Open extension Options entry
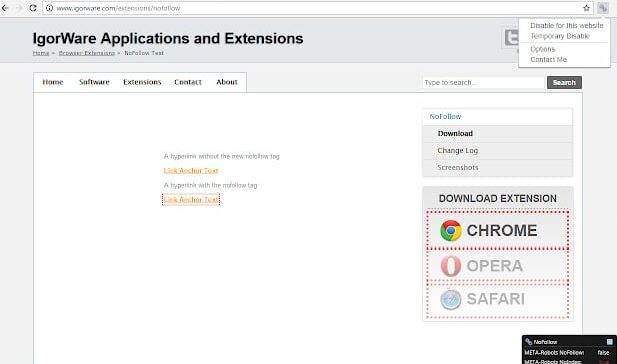The image size is (617, 364). pyautogui.click(x=543, y=49)
